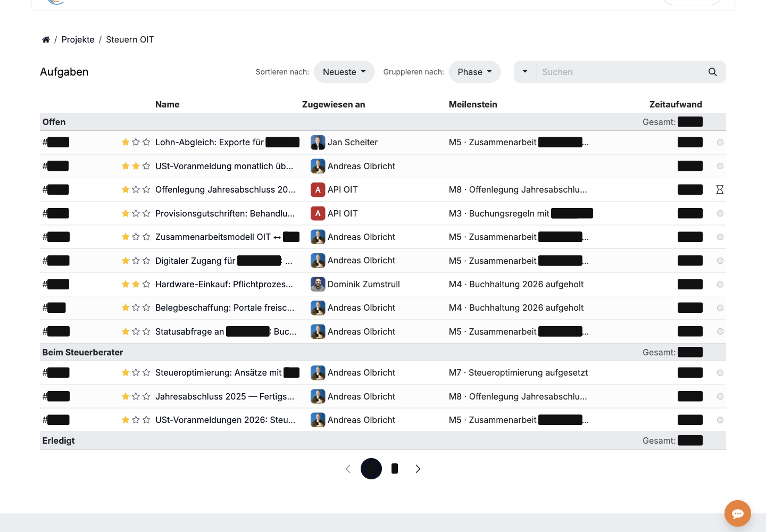Expand the Erledigt group header
This screenshot has width=766, height=532.
point(383,440)
